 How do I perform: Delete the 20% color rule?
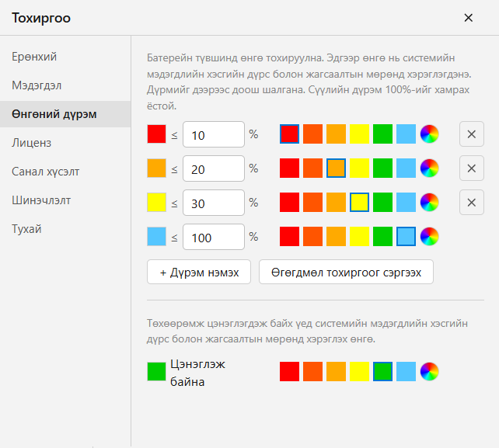tap(472, 168)
